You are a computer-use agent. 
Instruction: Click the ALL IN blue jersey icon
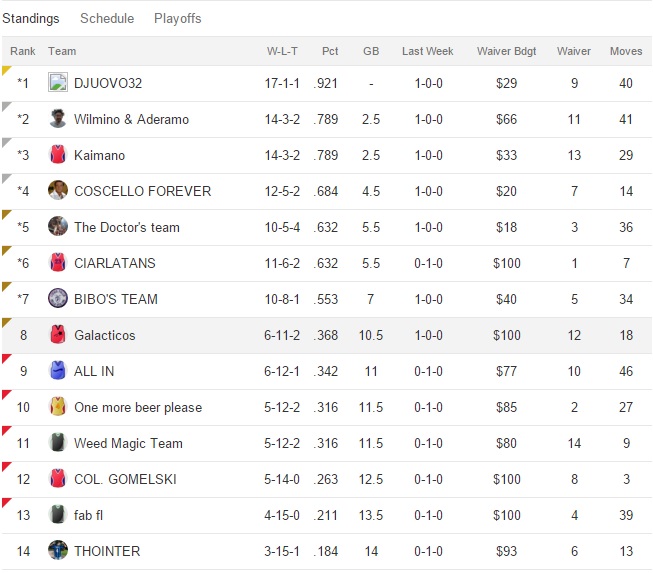point(57,371)
